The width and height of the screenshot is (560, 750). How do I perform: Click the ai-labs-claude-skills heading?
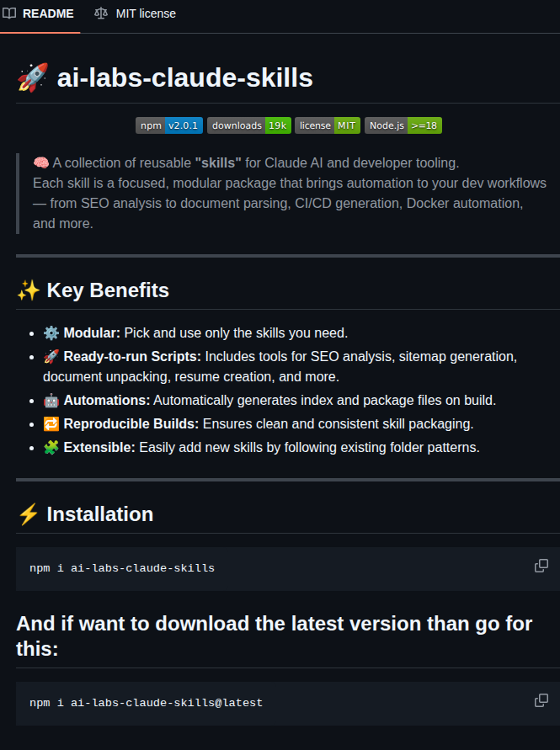(x=184, y=77)
